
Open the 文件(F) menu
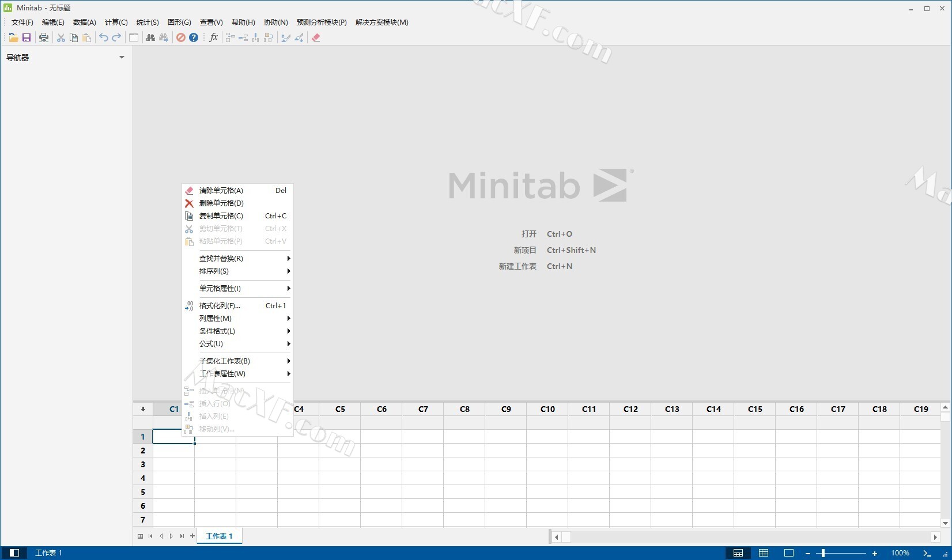22,22
